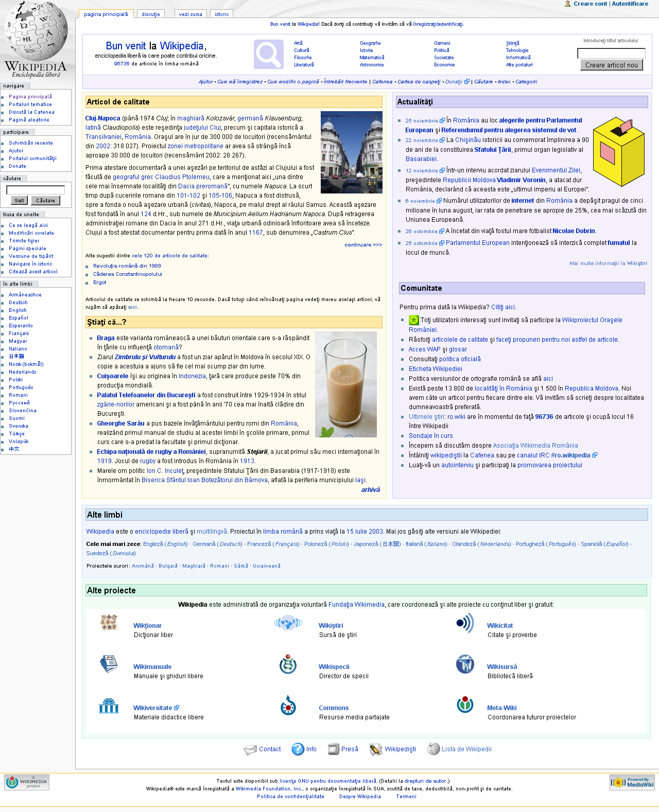Image resolution: width=659 pixels, height=812 pixels.
Task: Focus the article title input field
Action: pos(611,54)
